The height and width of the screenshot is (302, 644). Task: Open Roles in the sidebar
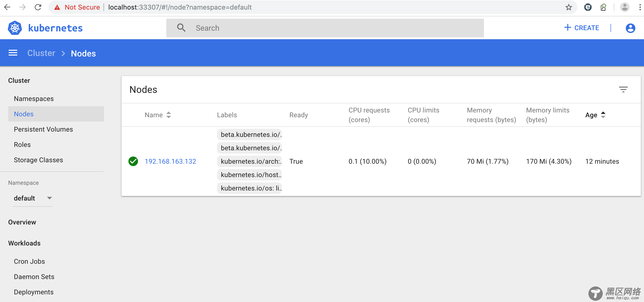[x=22, y=145]
